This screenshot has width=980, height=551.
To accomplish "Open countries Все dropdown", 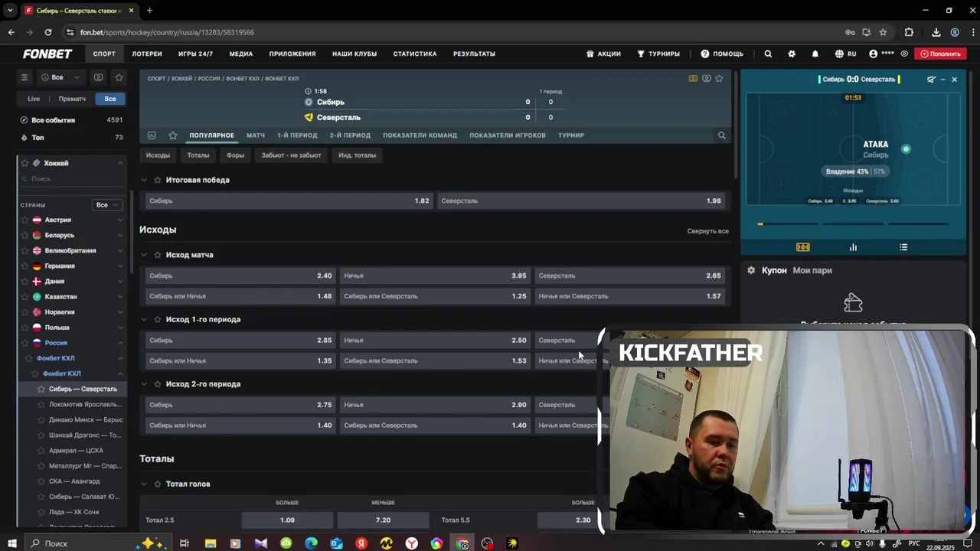I will point(106,205).
